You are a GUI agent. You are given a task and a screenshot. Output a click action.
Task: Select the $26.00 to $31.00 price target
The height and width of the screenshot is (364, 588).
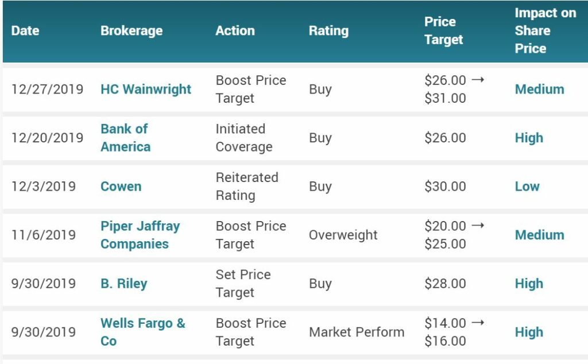[x=455, y=89]
